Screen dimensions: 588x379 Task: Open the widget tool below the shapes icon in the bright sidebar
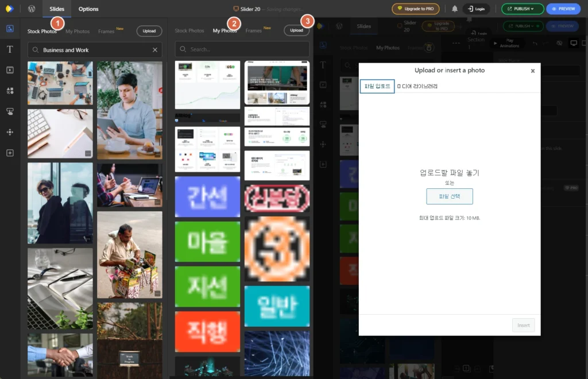10,111
